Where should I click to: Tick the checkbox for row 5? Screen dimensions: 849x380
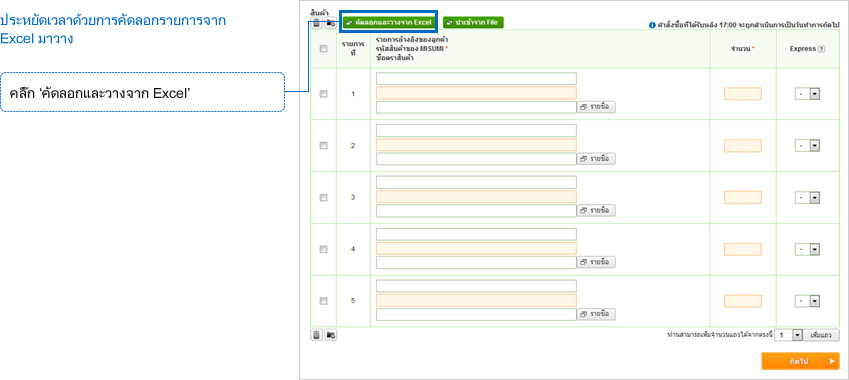pyautogui.click(x=324, y=301)
